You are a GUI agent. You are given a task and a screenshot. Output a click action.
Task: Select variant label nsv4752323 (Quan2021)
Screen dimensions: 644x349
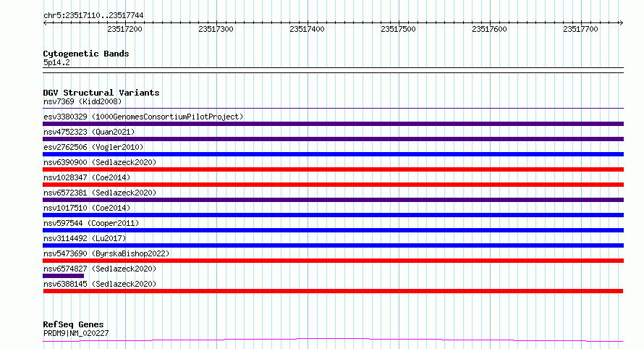[89, 132]
